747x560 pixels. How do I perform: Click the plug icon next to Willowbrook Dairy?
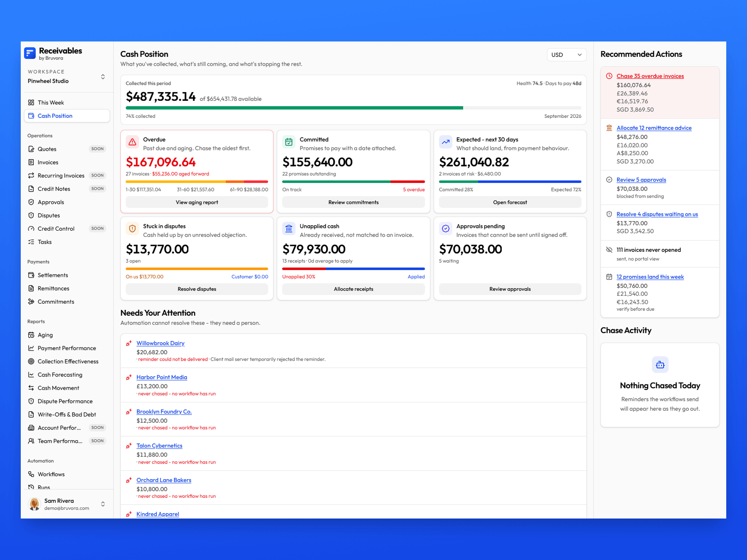coord(129,343)
